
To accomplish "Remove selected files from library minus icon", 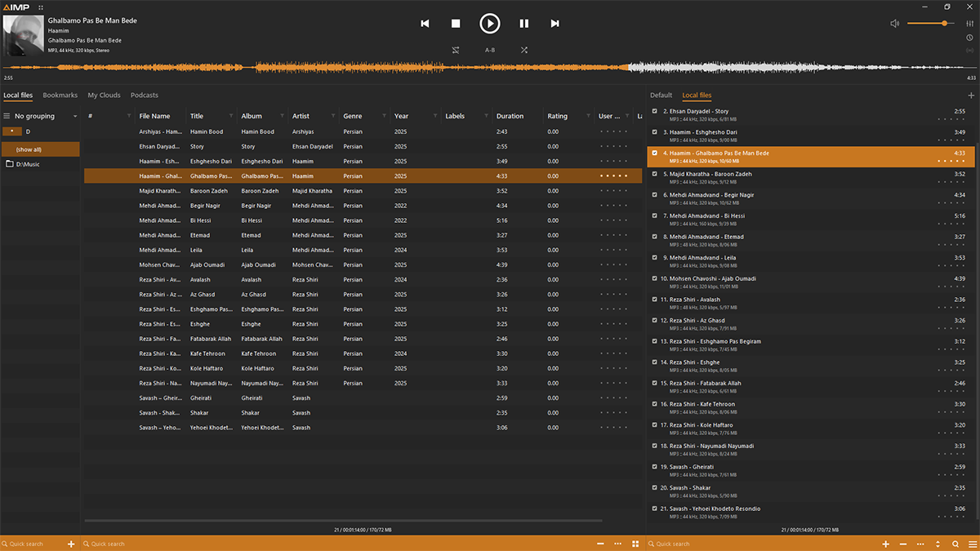I will [600, 544].
